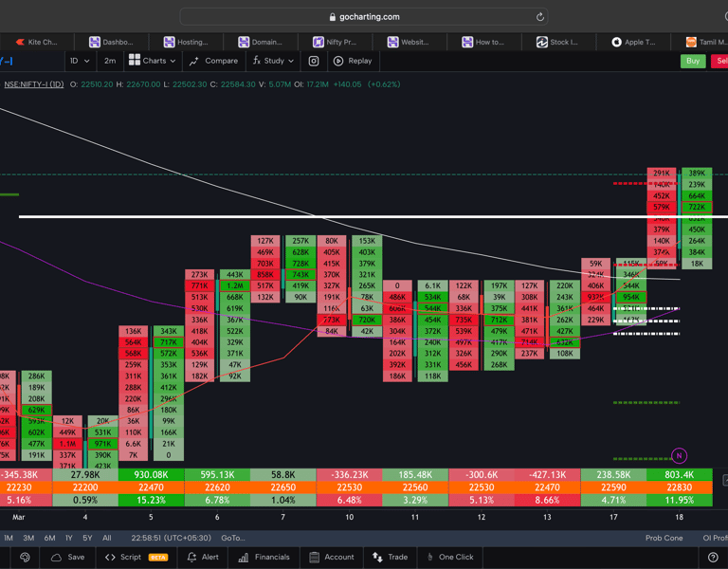
Task: Switch to the Stock I... browser tab
Action: point(558,42)
